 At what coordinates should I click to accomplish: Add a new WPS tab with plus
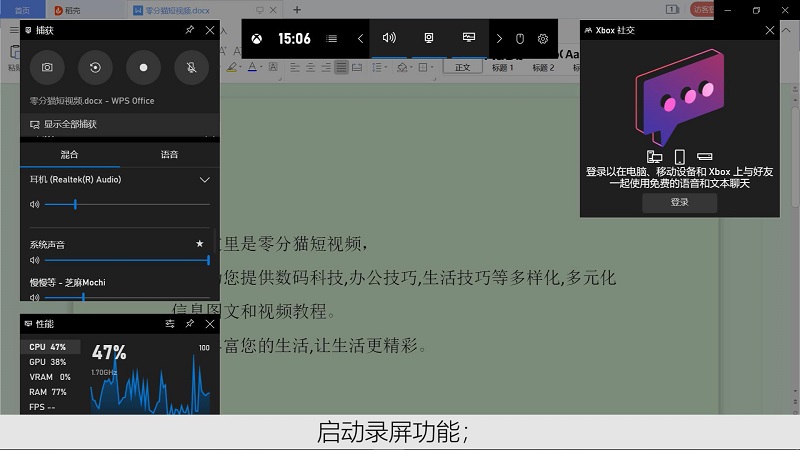tap(297, 10)
